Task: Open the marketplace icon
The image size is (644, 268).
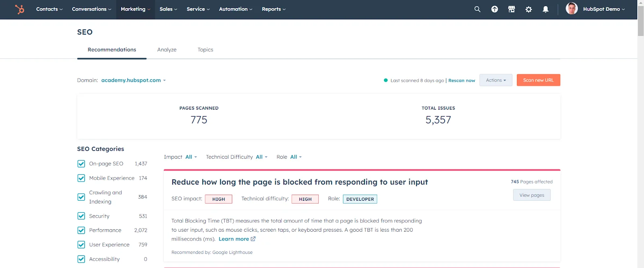Action: pyautogui.click(x=512, y=9)
